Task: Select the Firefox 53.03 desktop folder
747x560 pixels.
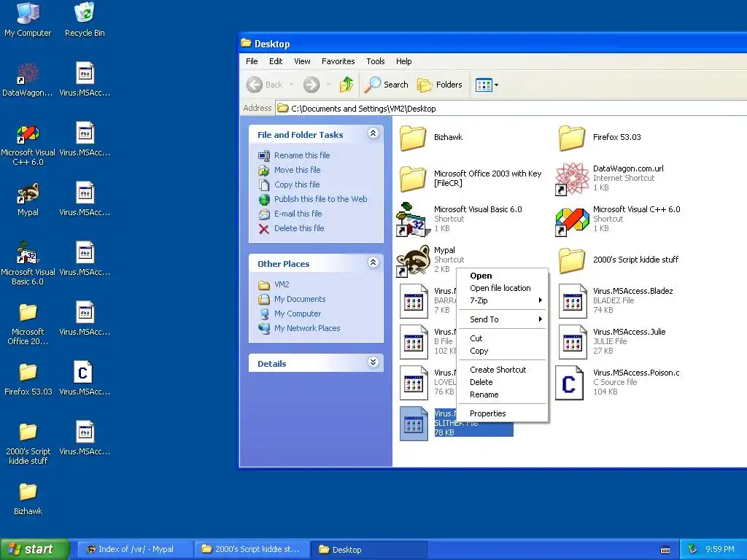Action: click(x=28, y=378)
